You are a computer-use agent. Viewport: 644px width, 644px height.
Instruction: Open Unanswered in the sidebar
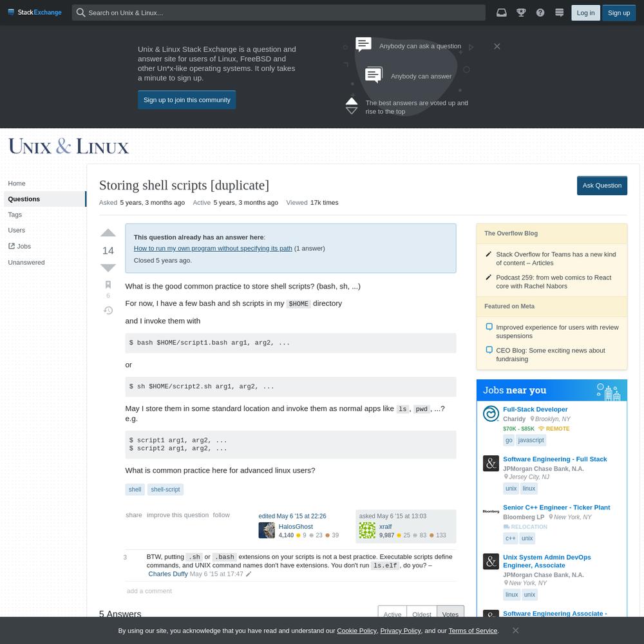coord(26,263)
